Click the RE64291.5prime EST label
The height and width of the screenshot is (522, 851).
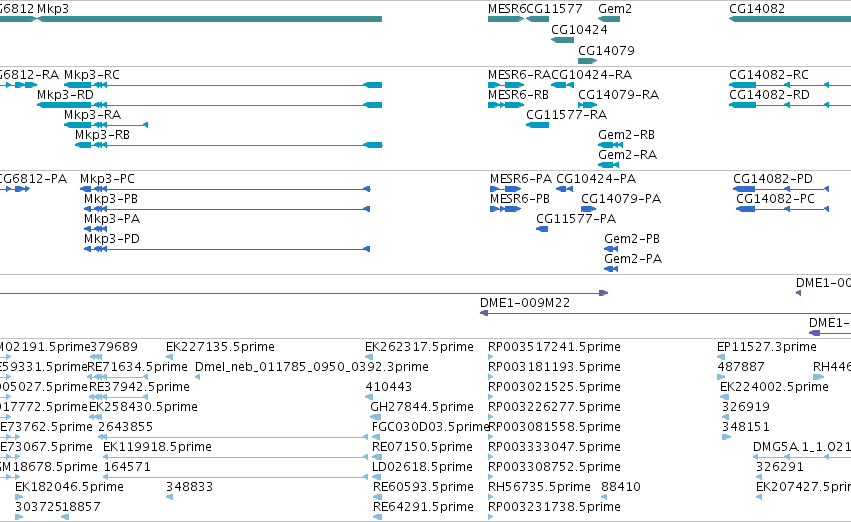[x=423, y=508]
